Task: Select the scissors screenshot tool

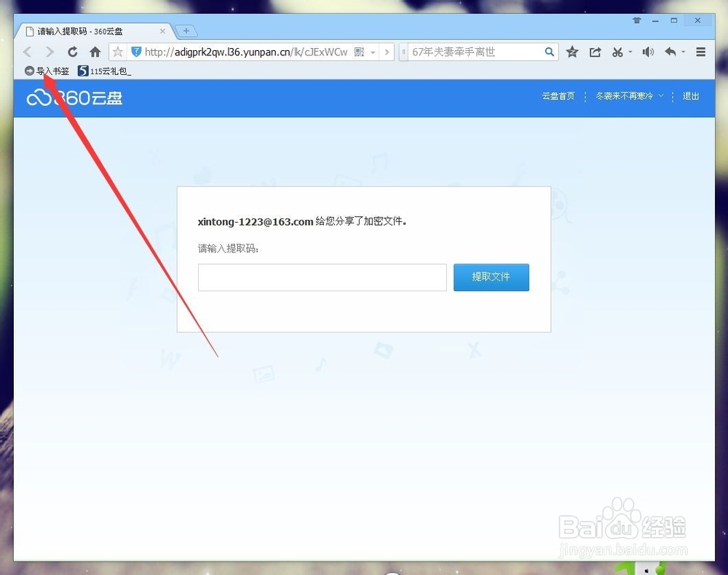Action: pos(617,52)
